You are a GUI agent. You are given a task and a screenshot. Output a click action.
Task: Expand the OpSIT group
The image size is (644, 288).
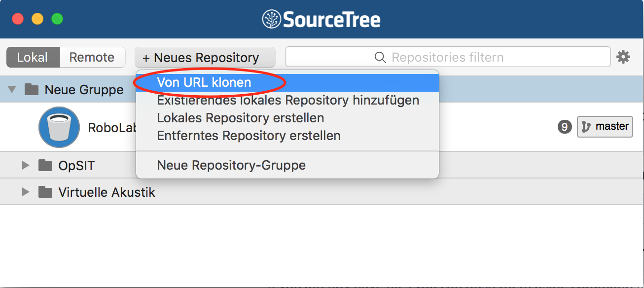pyautogui.click(x=26, y=165)
